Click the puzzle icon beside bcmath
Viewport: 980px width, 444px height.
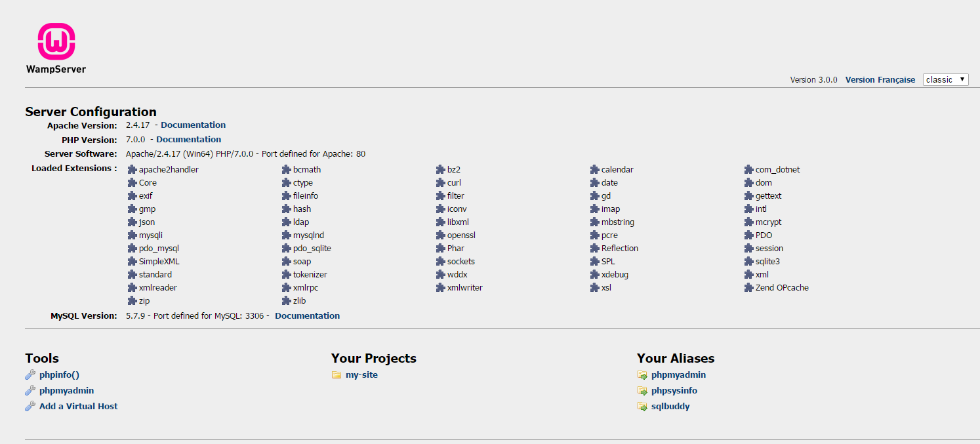click(287, 169)
